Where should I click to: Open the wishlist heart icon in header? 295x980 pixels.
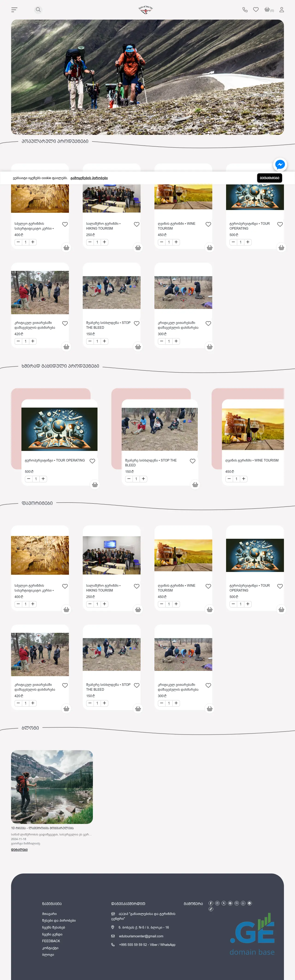click(x=256, y=9)
